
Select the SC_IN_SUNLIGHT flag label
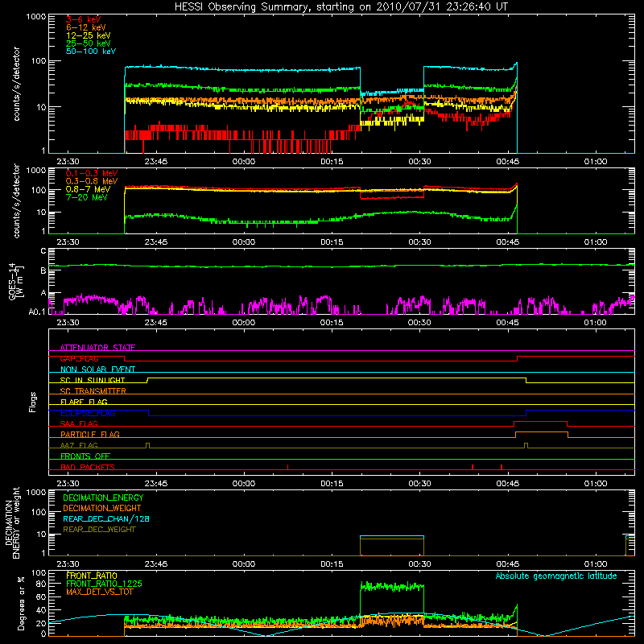93,380
